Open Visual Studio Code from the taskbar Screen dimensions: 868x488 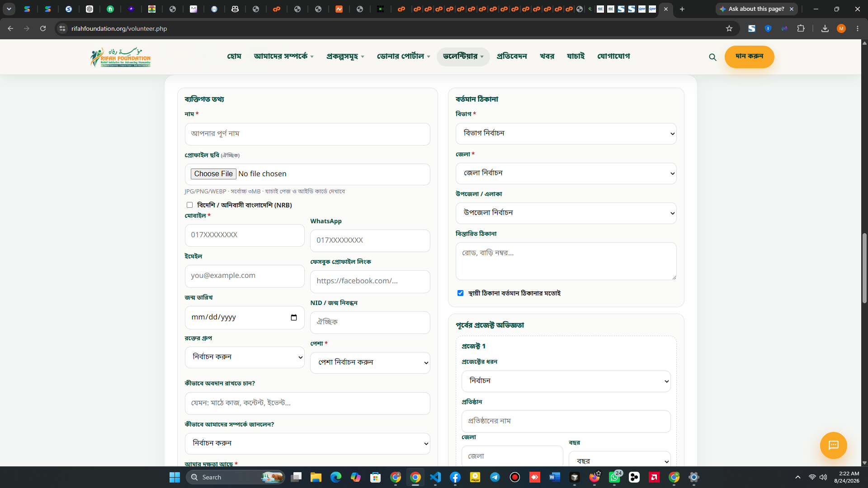click(435, 477)
